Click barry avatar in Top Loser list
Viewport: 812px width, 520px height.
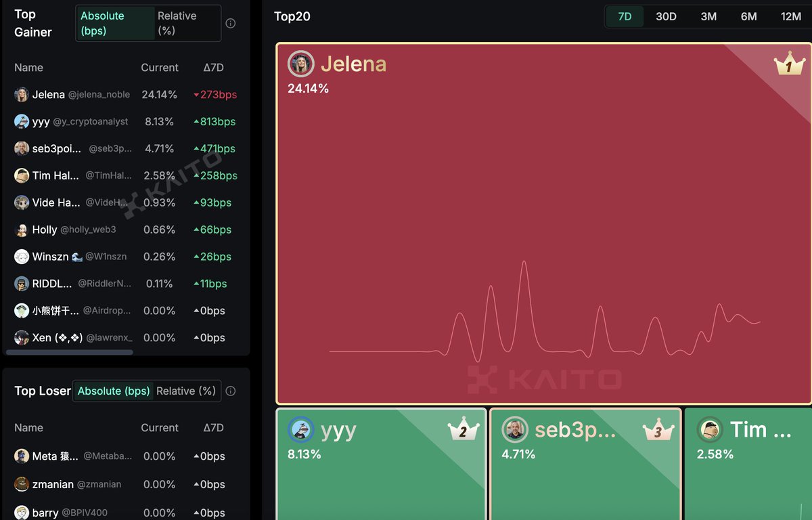click(x=22, y=513)
